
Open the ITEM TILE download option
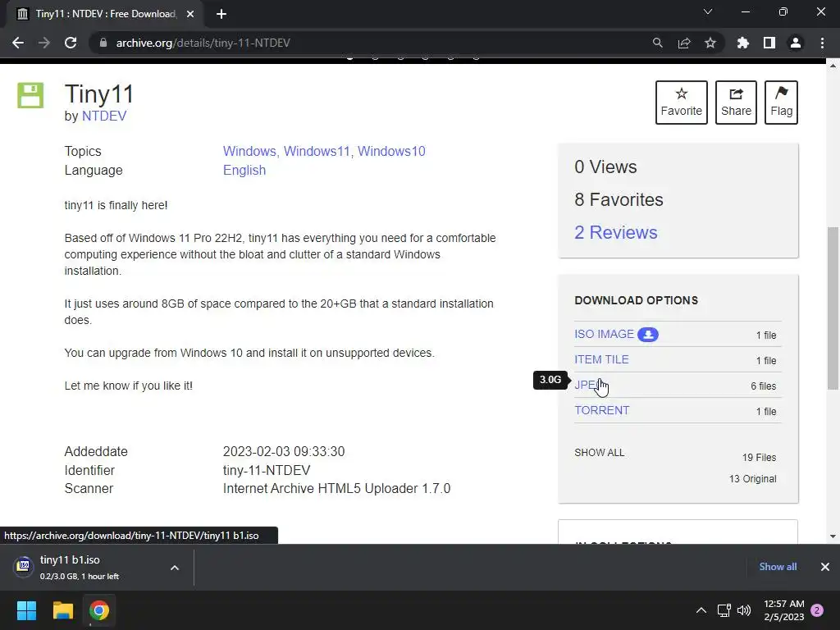pos(601,359)
